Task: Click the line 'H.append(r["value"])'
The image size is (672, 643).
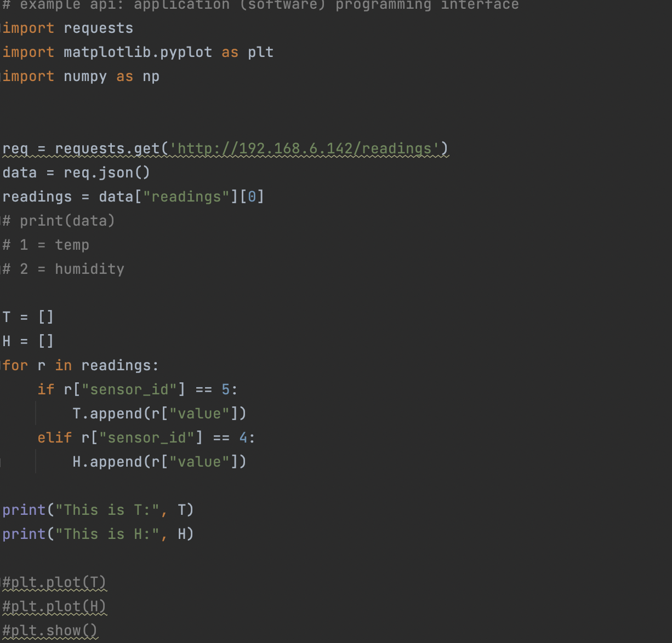Action: 160,462
